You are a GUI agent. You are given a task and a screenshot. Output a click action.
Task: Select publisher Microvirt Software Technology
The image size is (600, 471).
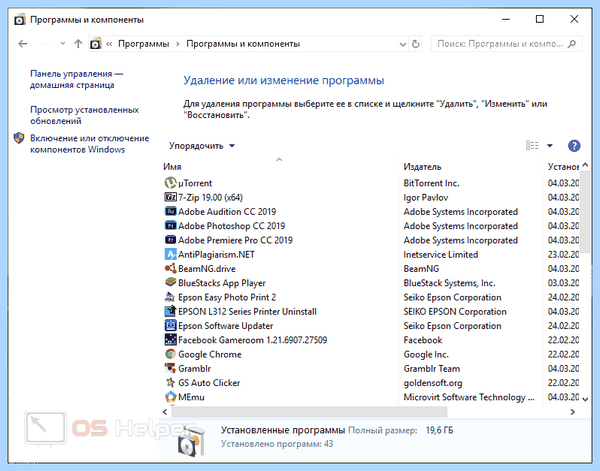469,397
